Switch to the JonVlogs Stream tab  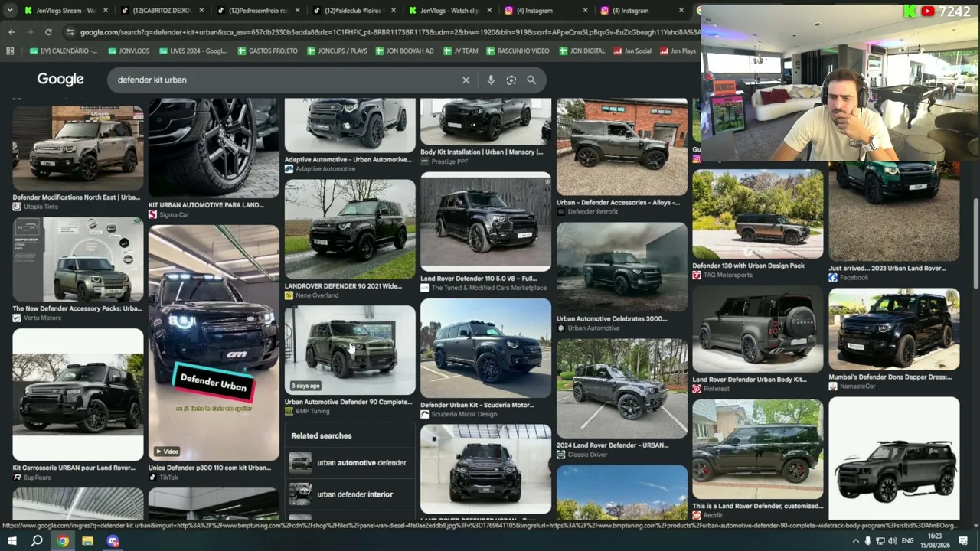point(65,11)
